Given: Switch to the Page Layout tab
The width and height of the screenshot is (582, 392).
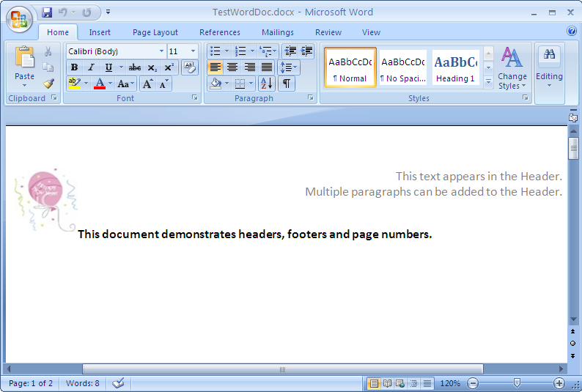Looking at the screenshot, I should click(x=155, y=32).
